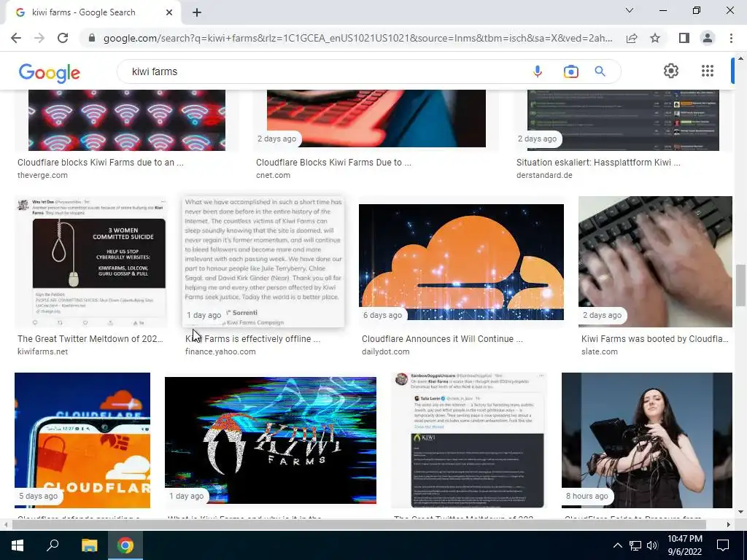
Task: Click the vertical scrollbar down arrow
Action: click(x=740, y=512)
